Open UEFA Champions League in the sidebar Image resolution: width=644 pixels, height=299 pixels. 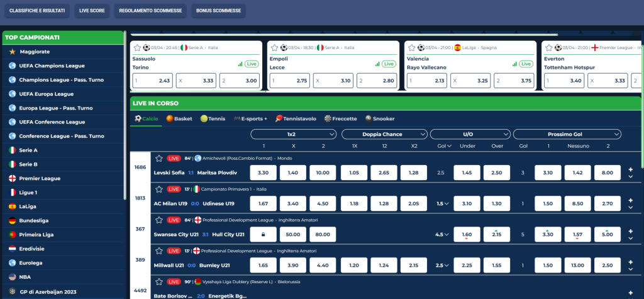pos(64,66)
